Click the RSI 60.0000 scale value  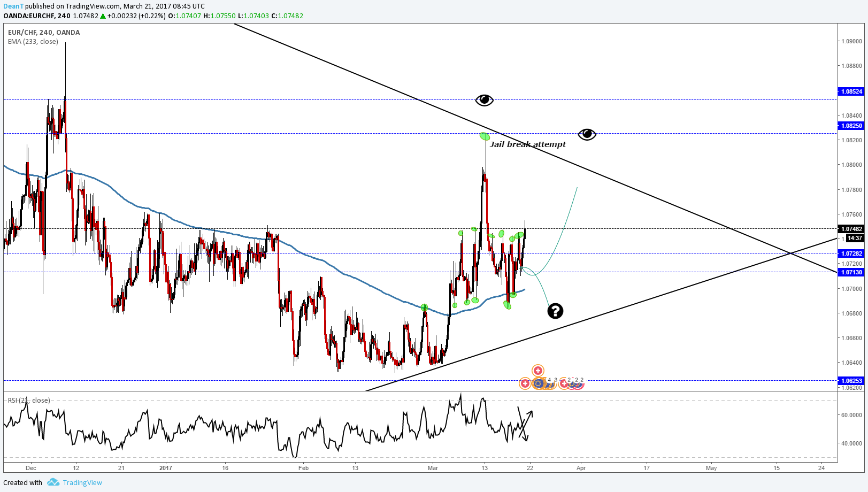click(851, 415)
